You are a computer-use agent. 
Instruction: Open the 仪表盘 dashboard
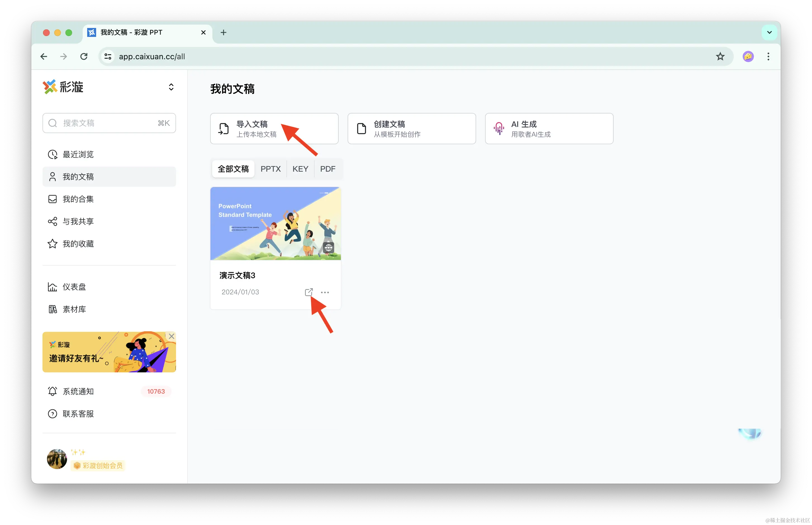(74, 287)
